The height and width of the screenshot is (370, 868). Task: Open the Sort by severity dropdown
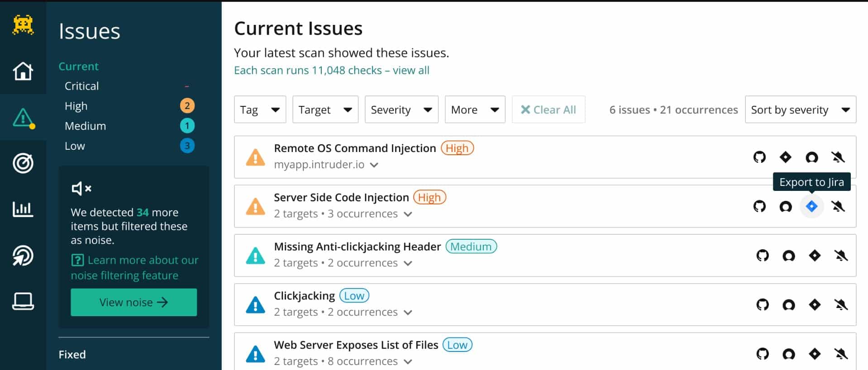pyautogui.click(x=800, y=109)
